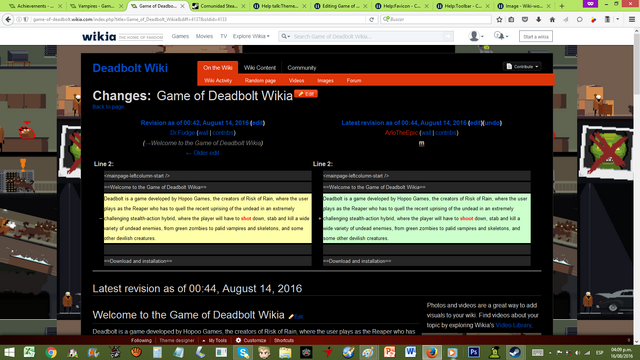The width and height of the screenshot is (640, 360).
Task: Click the red Edit button
Action: (306, 94)
